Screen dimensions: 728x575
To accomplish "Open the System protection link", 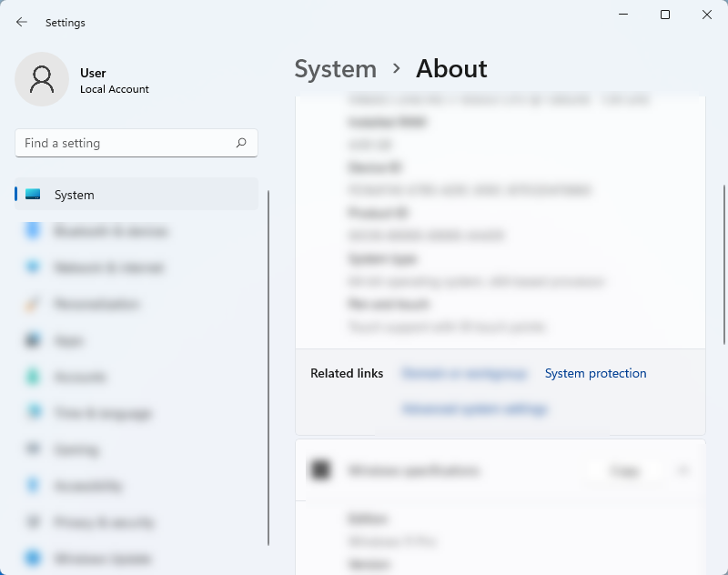I will [596, 373].
